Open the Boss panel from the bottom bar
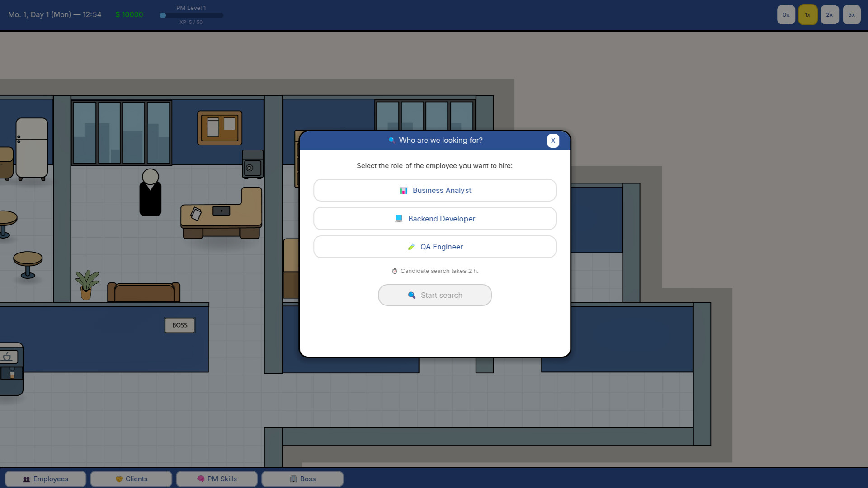868x488 pixels. tap(302, 479)
